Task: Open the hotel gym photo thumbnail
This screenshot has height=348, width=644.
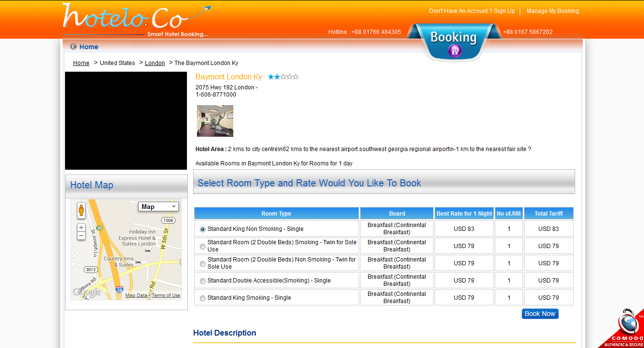Action: (215, 121)
